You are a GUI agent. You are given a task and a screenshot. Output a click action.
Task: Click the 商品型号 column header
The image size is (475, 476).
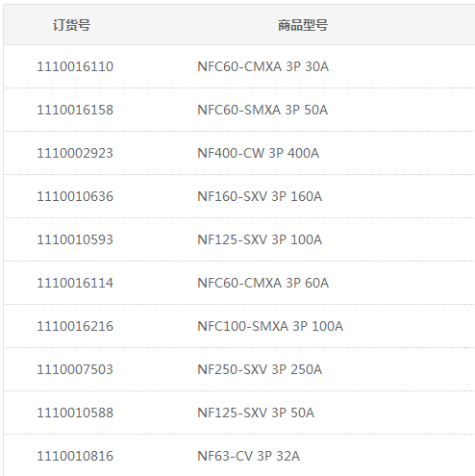[303, 25]
